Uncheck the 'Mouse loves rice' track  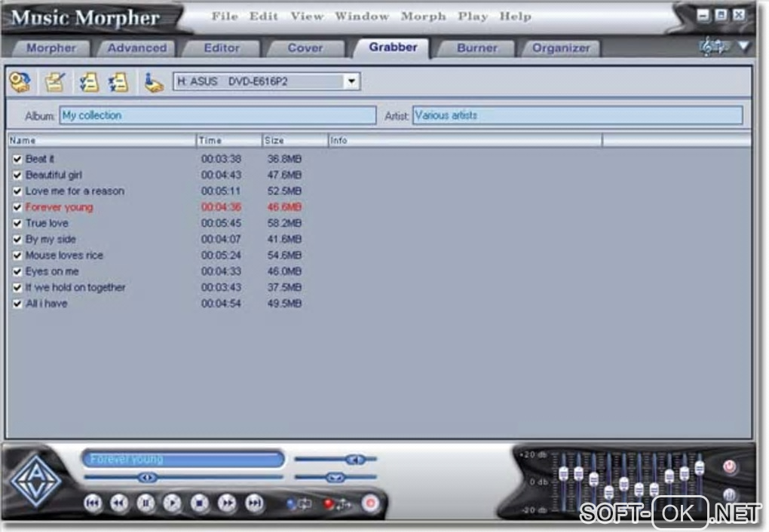point(17,256)
